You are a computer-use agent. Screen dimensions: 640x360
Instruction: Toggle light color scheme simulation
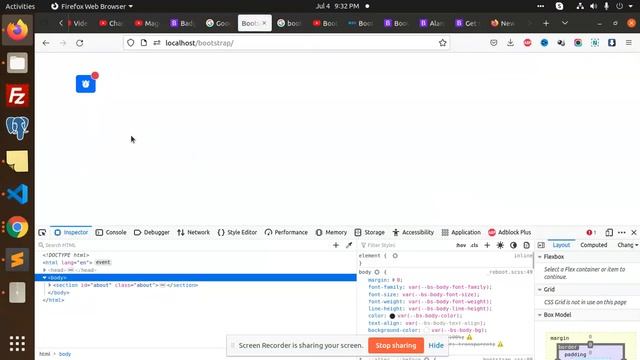tap(500, 245)
